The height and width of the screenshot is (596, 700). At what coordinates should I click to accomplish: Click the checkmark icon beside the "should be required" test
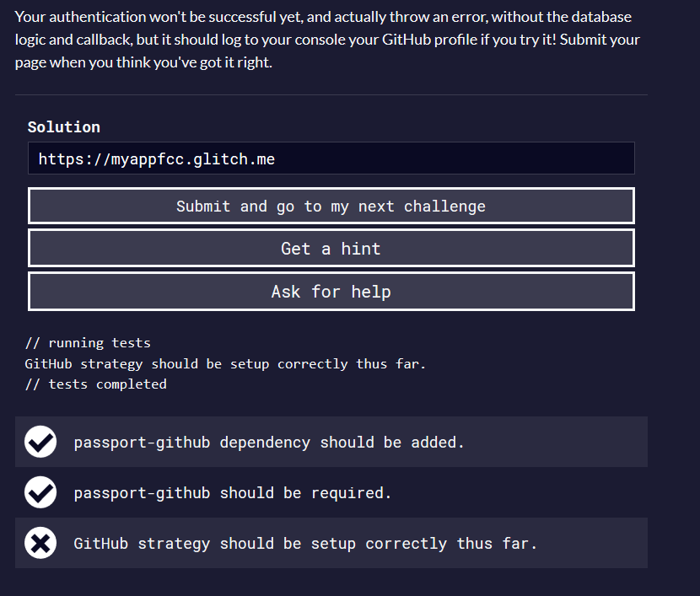click(x=40, y=492)
